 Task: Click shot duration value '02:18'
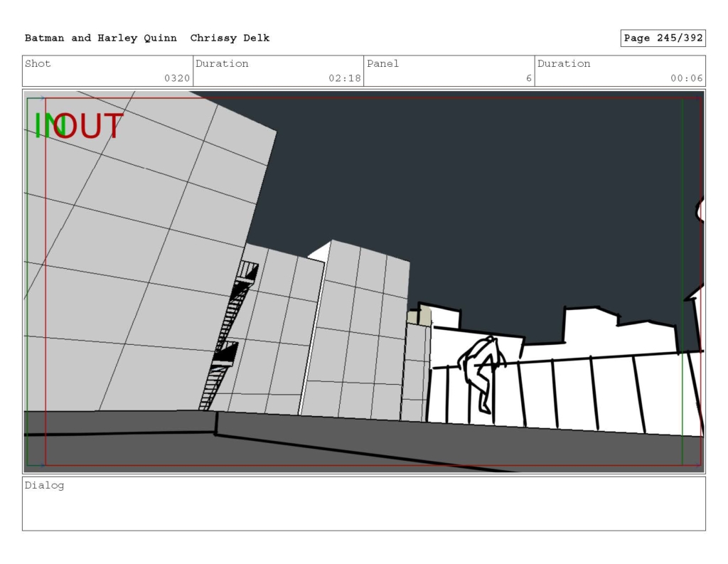345,78
